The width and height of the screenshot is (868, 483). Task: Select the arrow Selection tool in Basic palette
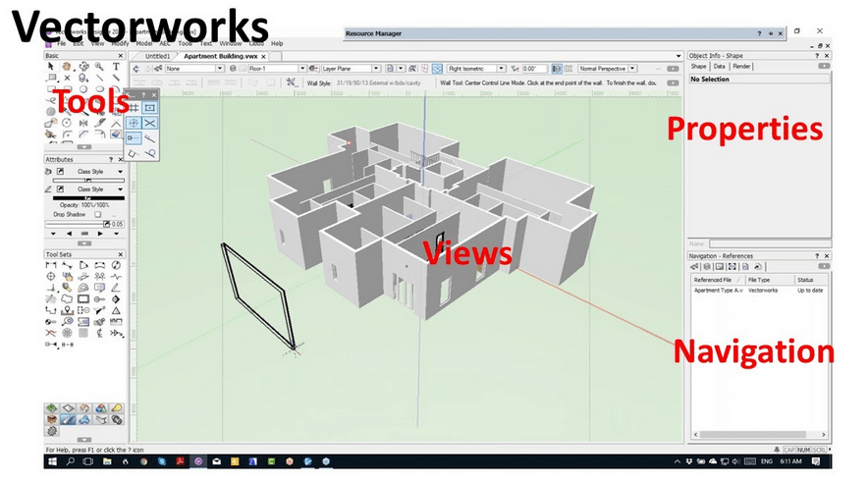pos(52,67)
